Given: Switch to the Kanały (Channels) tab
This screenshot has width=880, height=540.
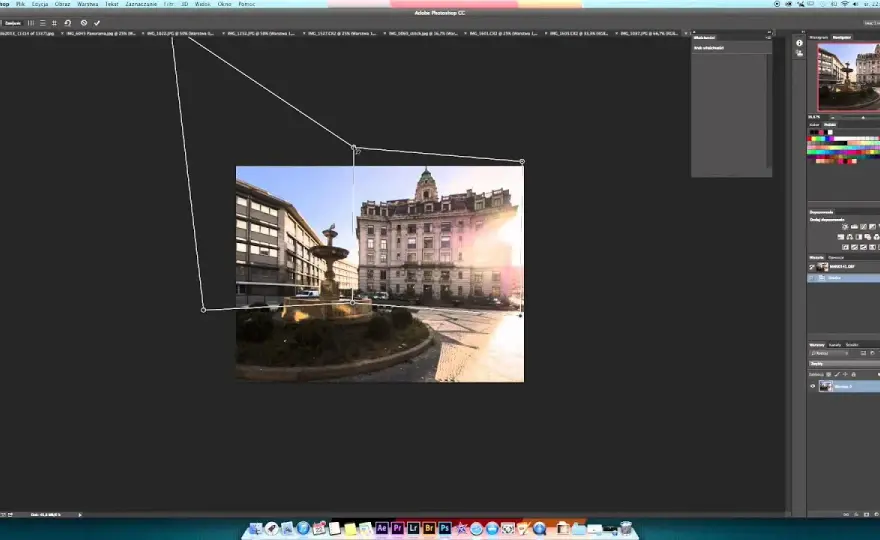Looking at the screenshot, I should tap(835, 345).
